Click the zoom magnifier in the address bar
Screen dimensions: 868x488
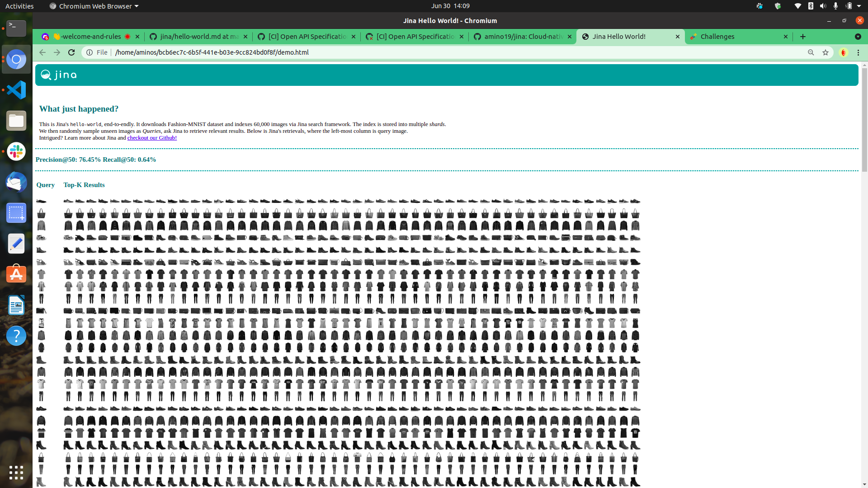tap(811, 52)
